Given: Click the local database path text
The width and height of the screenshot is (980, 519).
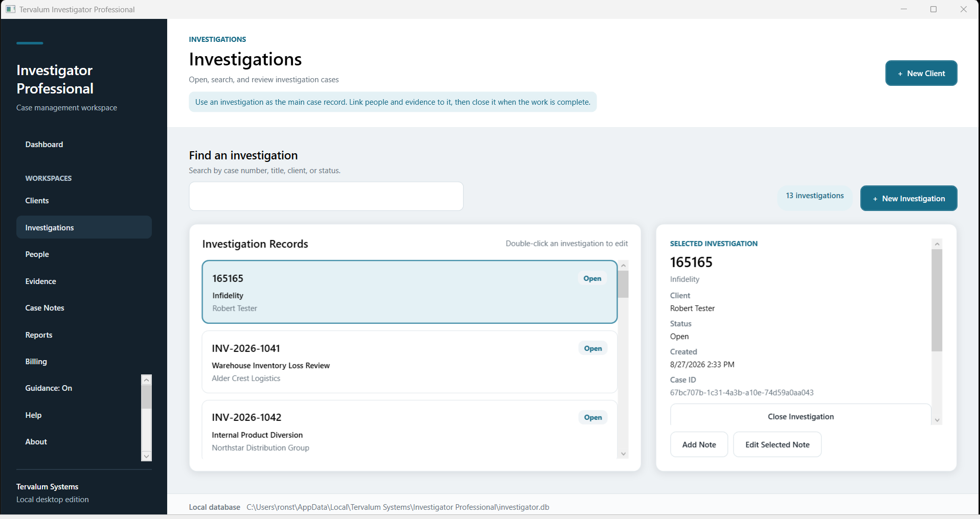Looking at the screenshot, I should [398, 507].
